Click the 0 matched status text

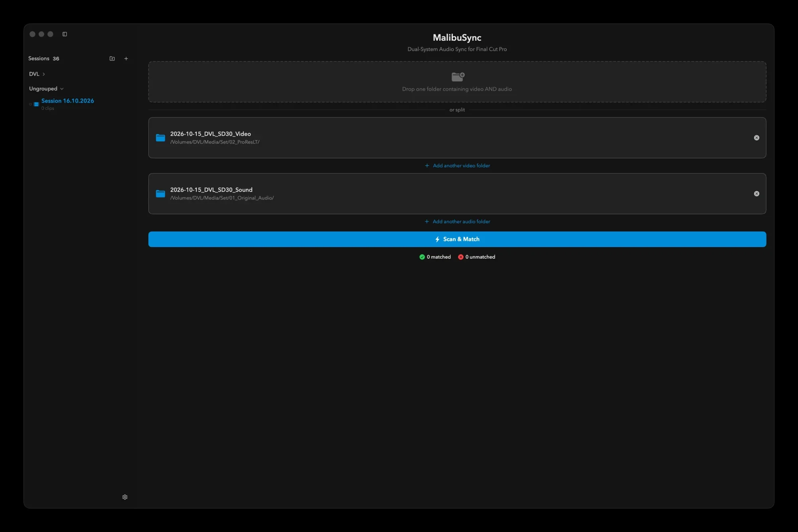tap(439, 257)
